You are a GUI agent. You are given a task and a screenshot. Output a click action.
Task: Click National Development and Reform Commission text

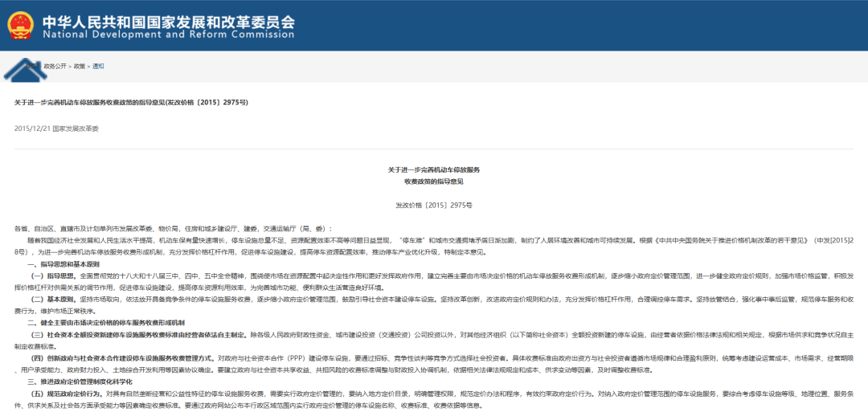(x=168, y=35)
